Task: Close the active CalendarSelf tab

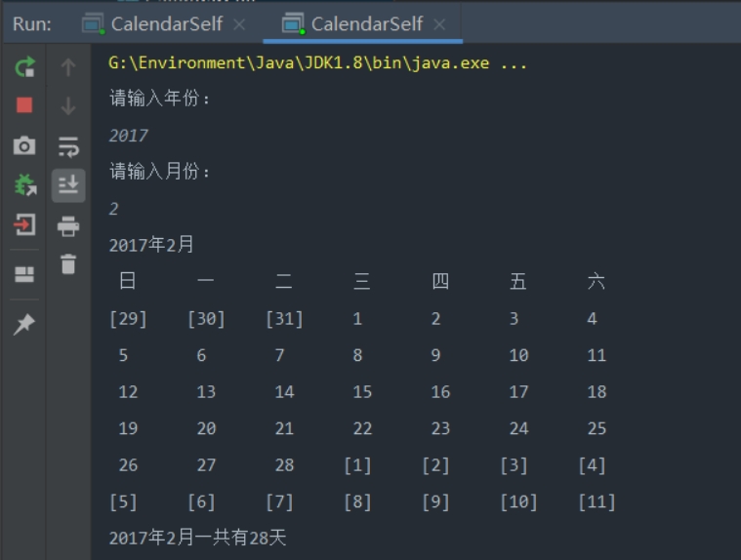Action: click(x=439, y=23)
